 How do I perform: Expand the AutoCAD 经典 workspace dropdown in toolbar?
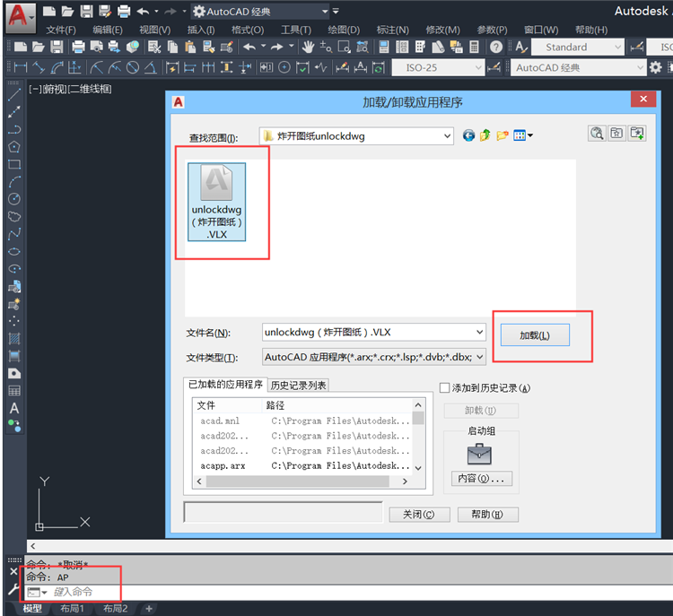tap(640, 67)
